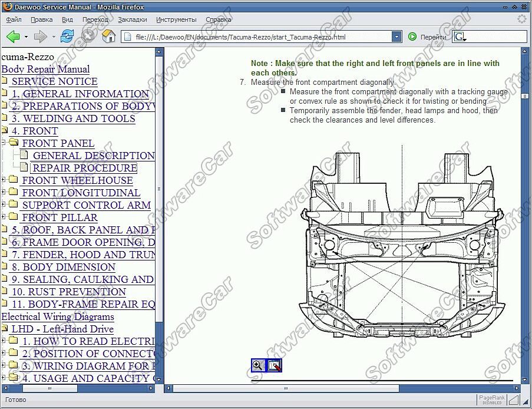Click the green Go arrow icon
The width and height of the screenshot is (532, 409).
tap(412, 37)
